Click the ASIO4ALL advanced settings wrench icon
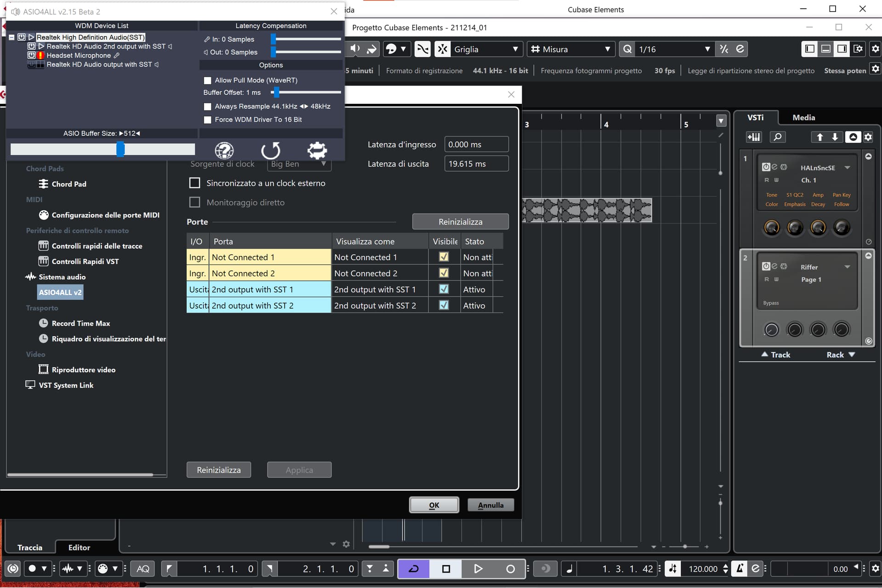882x588 pixels. 317,150
